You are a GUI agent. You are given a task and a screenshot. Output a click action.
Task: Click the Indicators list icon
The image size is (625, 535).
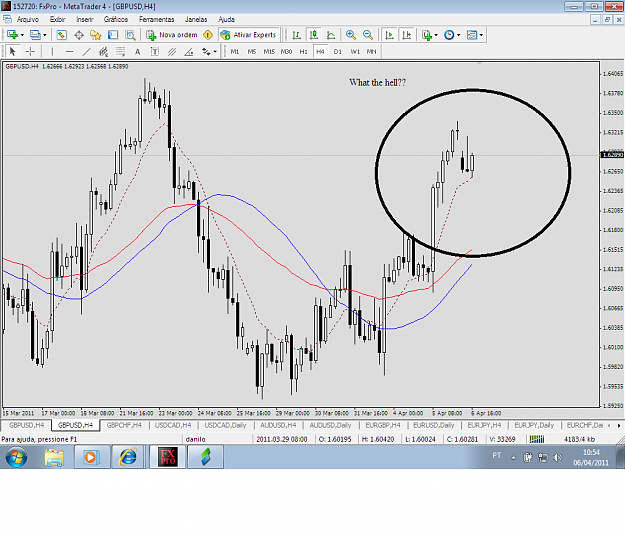click(x=427, y=35)
